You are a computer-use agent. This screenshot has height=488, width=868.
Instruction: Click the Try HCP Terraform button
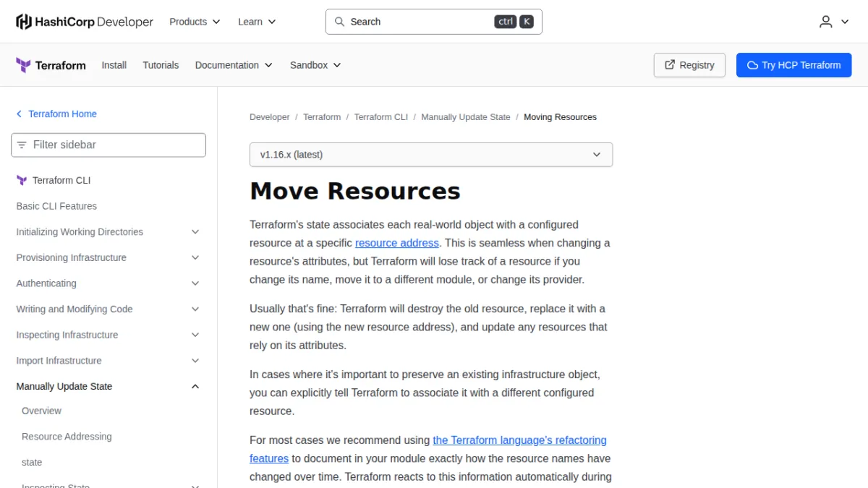point(794,65)
